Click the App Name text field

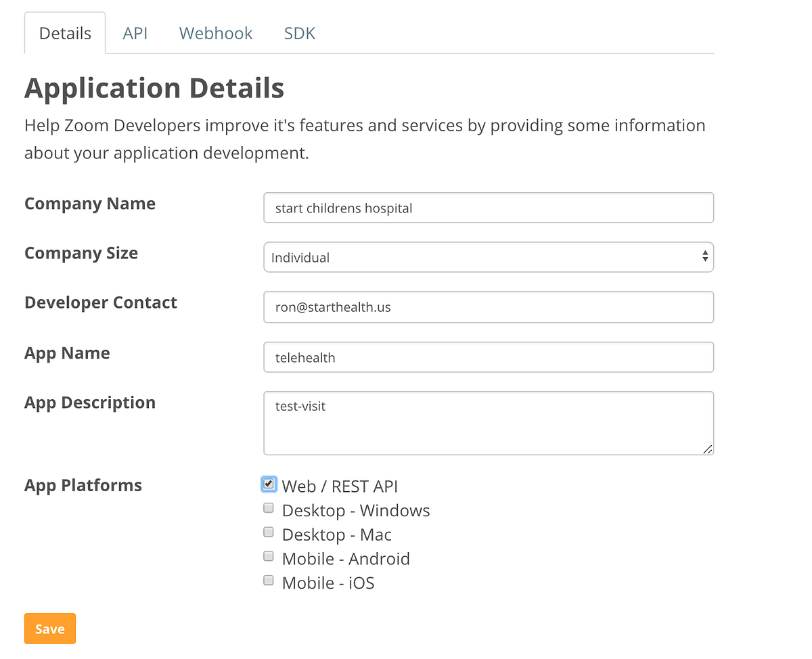click(488, 357)
